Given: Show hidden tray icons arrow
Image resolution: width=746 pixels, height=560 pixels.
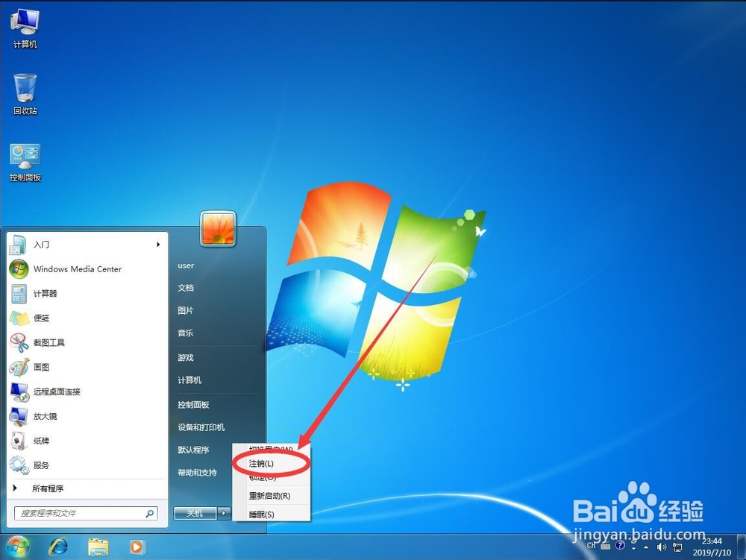Looking at the screenshot, I should 646,547.
